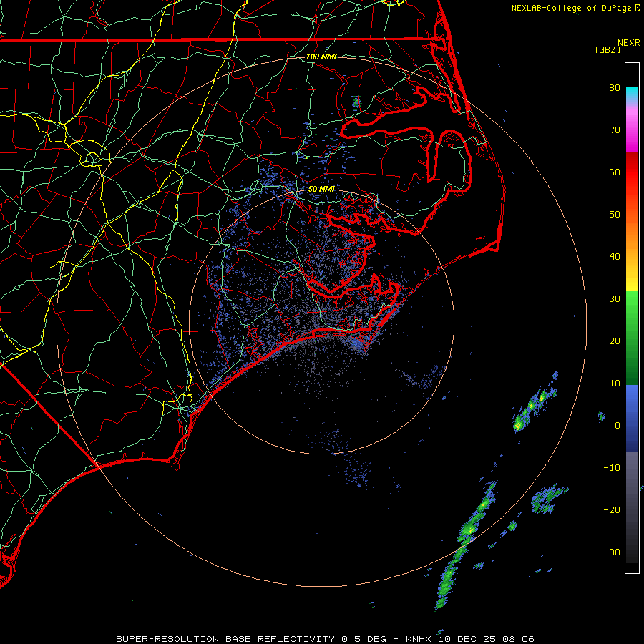Image resolution: width=644 pixels, height=644 pixels.
Task: Click the -30 dBZ legend value
Action: tap(612, 552)
